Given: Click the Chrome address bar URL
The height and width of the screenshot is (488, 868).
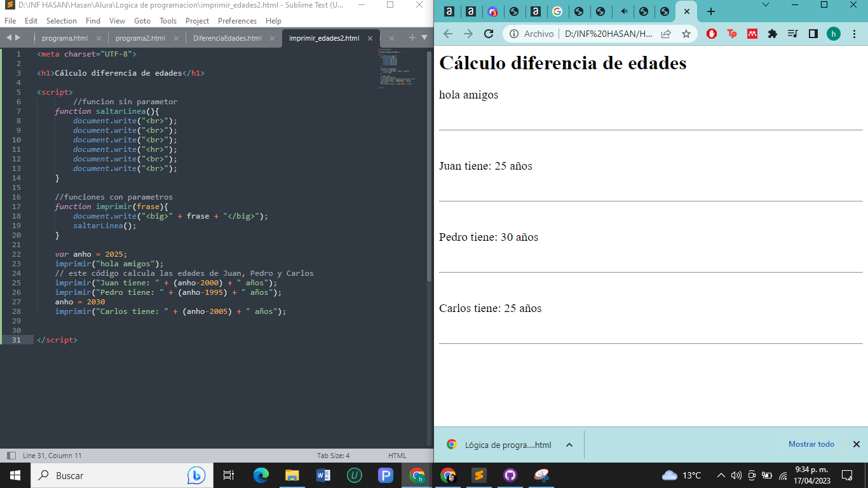Looking at the screenshot, I should [x=609, y=34].
